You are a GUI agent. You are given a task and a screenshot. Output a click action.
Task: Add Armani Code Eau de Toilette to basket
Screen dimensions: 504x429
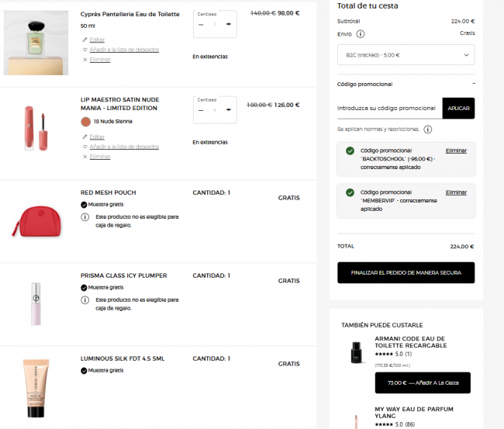click(423, 382)
